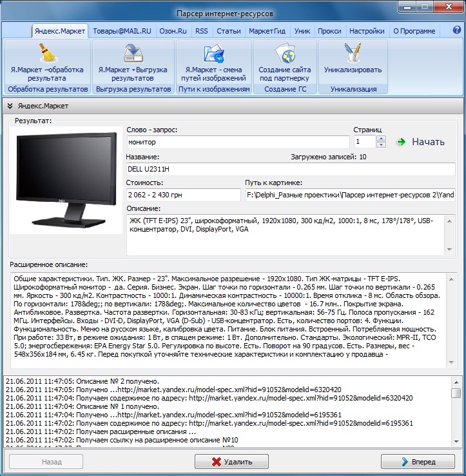Click the Путь к картинке field
This screenshot has height=476, width=466.
tap(350, 195)
